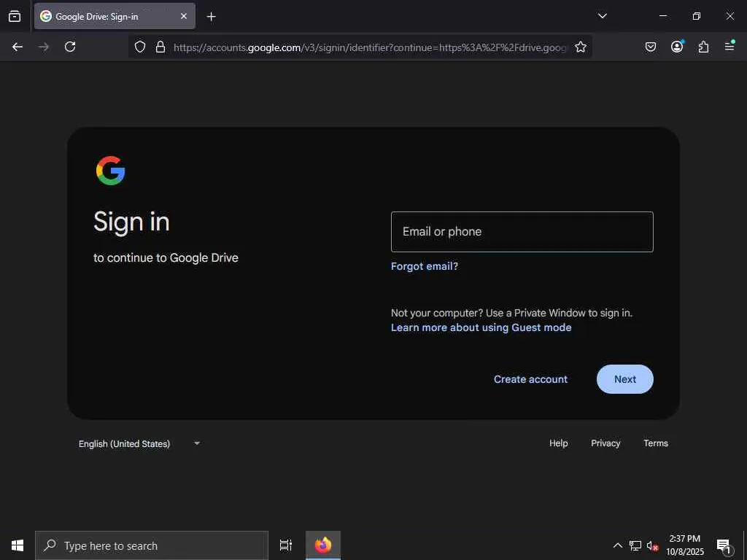Restore down the Firefox window
This screenshot has width=747, height=560.
[697, 16]
